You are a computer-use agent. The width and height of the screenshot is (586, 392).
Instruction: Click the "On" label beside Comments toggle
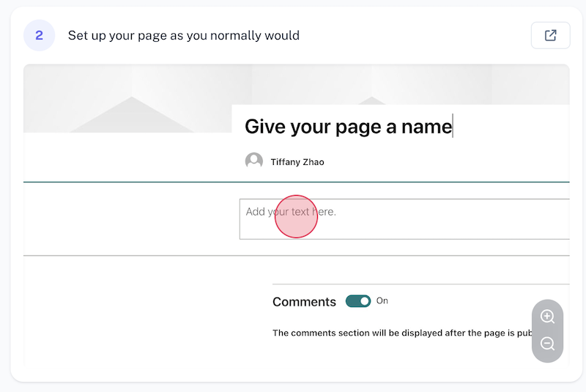382,301
